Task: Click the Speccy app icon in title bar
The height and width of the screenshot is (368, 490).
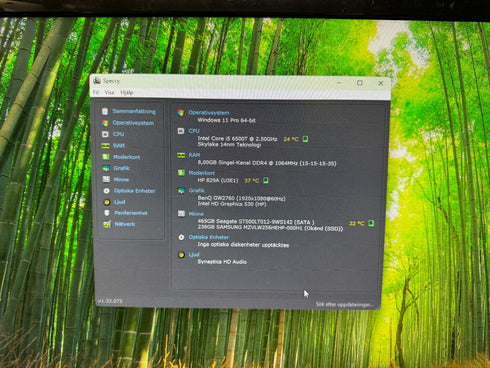Action: [97, 80]
